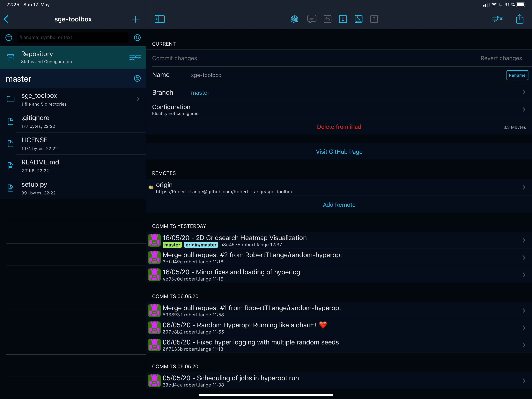
Task: Open Scheduling of jobs in hyperopt run commit
Action: [x=339, y=381]
